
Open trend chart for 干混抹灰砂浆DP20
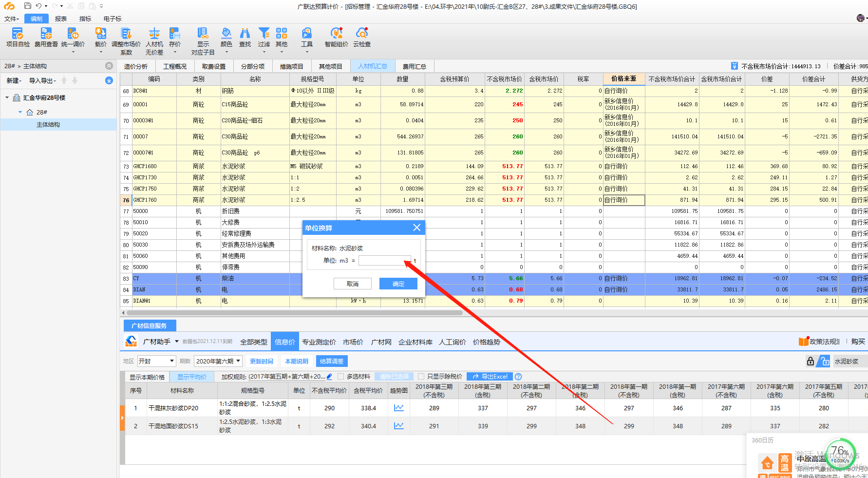coord(399,408)
